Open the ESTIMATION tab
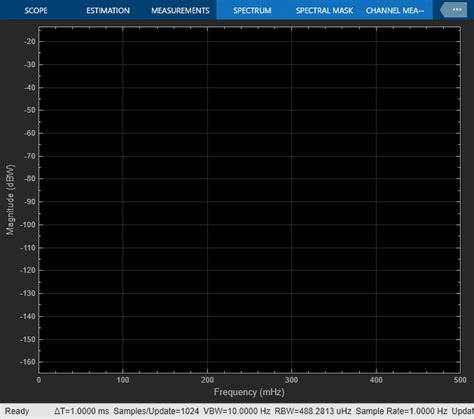This screenshot has height=419, width=474. (x=108, y=10)
